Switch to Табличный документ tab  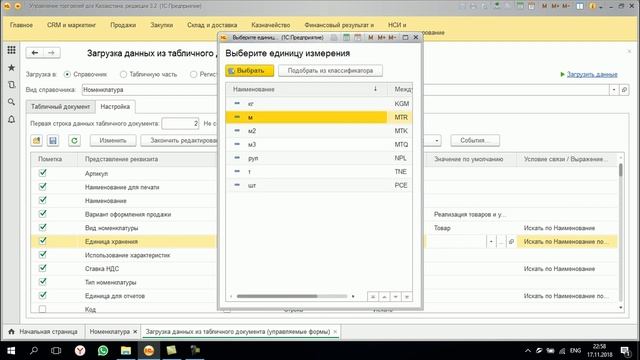click(x=60, y=107)
